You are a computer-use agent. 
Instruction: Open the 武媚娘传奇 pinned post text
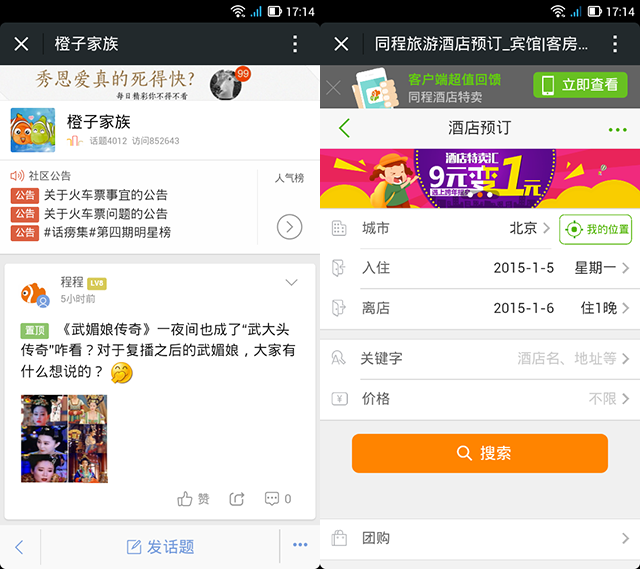tap(158, 350)
